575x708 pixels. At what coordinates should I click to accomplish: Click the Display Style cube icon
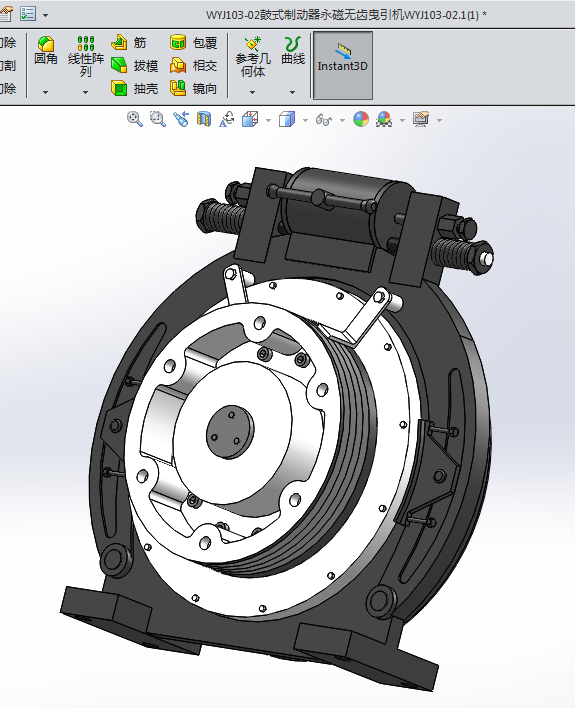[x=287, y=119]
